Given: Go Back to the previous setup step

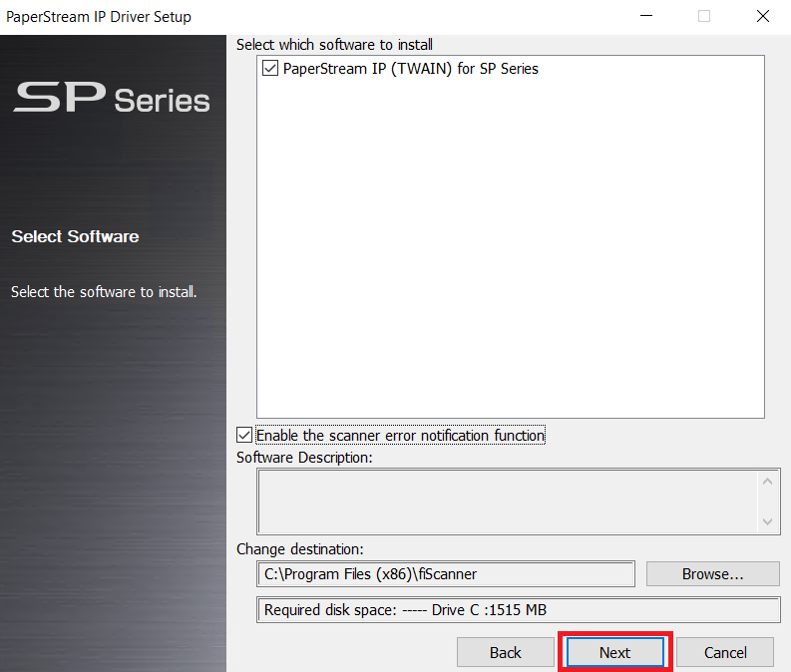Looking at the screenshot, I should (x=505, y=652).
